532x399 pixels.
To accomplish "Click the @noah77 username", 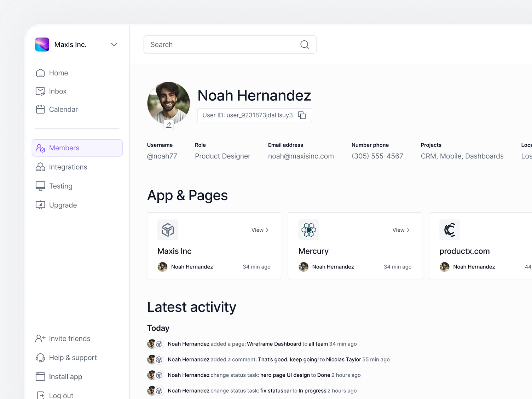I will [x=162, y=156].
